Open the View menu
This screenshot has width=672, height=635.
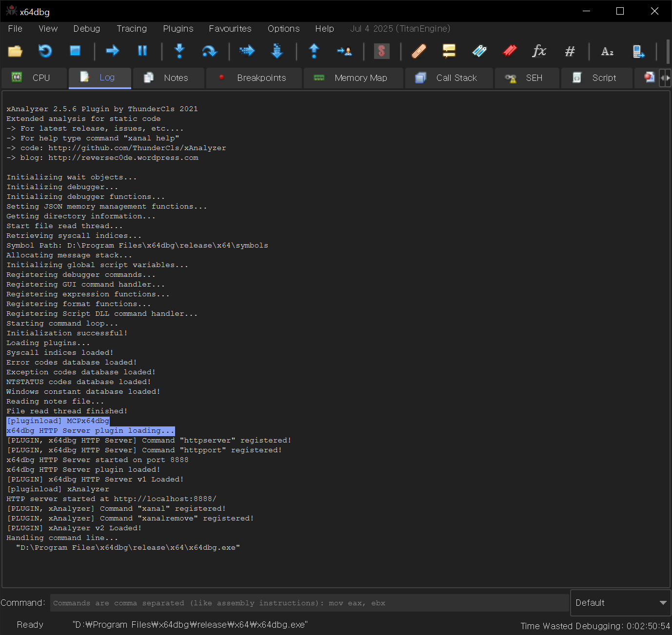(48, 29)
